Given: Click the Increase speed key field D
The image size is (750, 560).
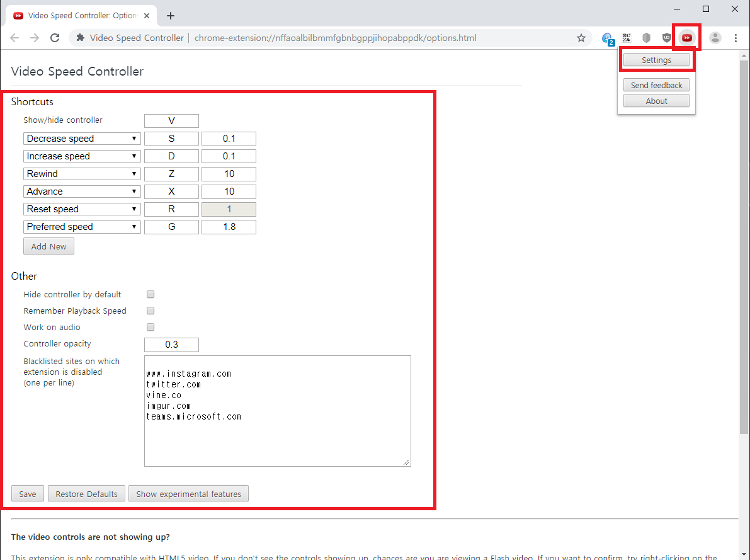Looking at the screenshot, I should (x=171, y=156).
